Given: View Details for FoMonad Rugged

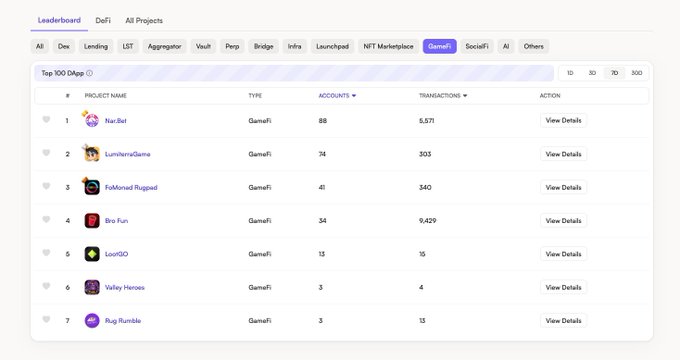Looking at the screenshot, I should (563, 187).
